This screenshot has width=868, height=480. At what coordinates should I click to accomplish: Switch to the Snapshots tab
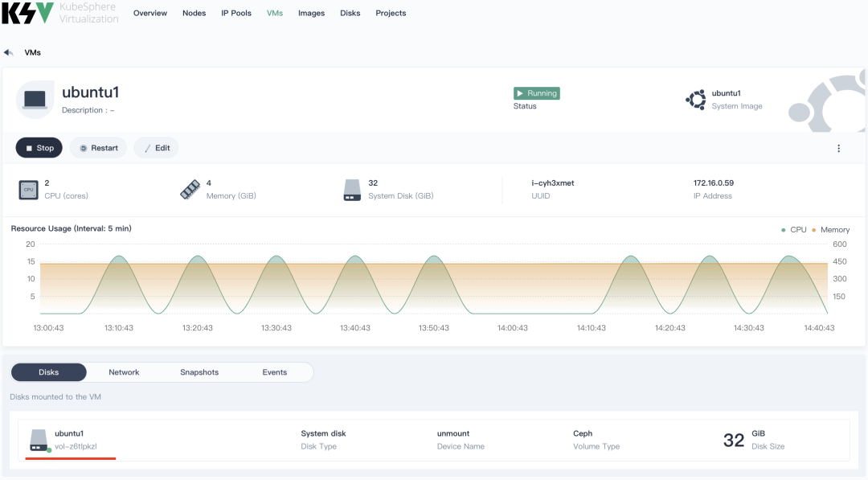coord(199,372)
